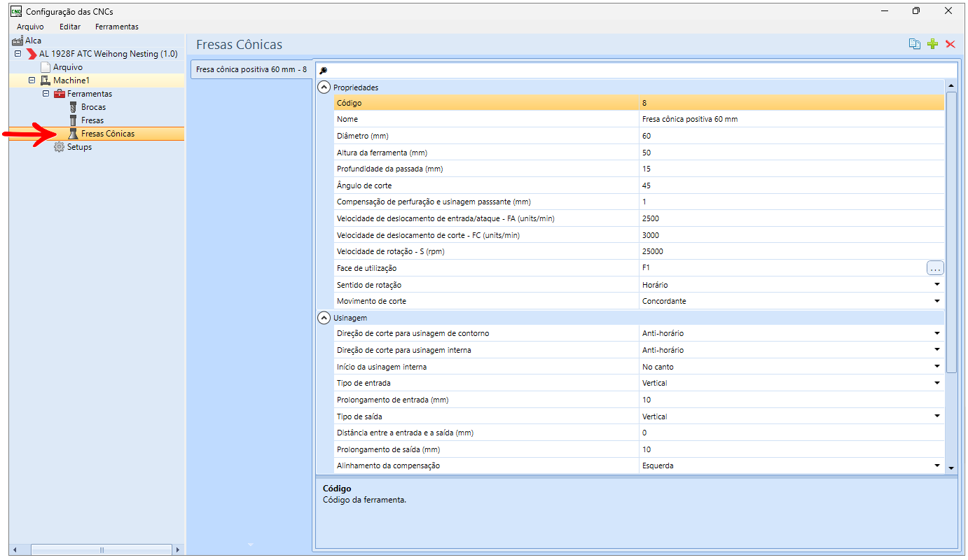Collapse the AL 1928F ATC Weihong Nesting node
The width and height of the screenshot is (968, 560).
point(18,54)
